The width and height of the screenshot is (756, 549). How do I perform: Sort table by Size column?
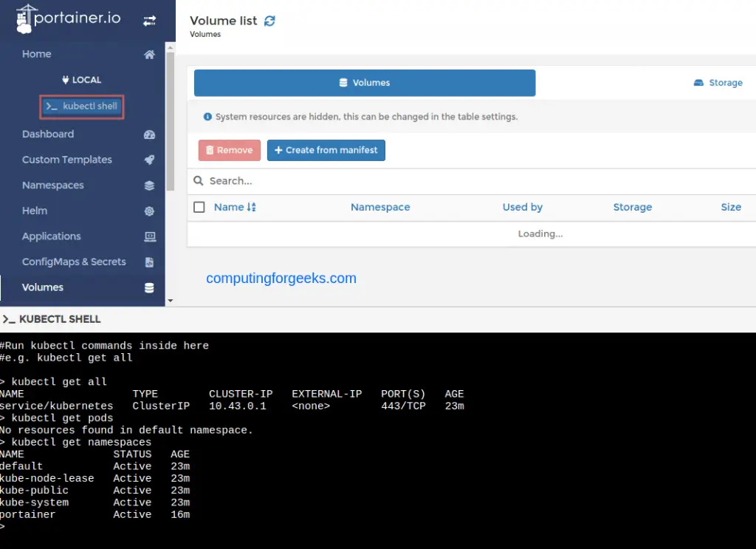[731, 207]
